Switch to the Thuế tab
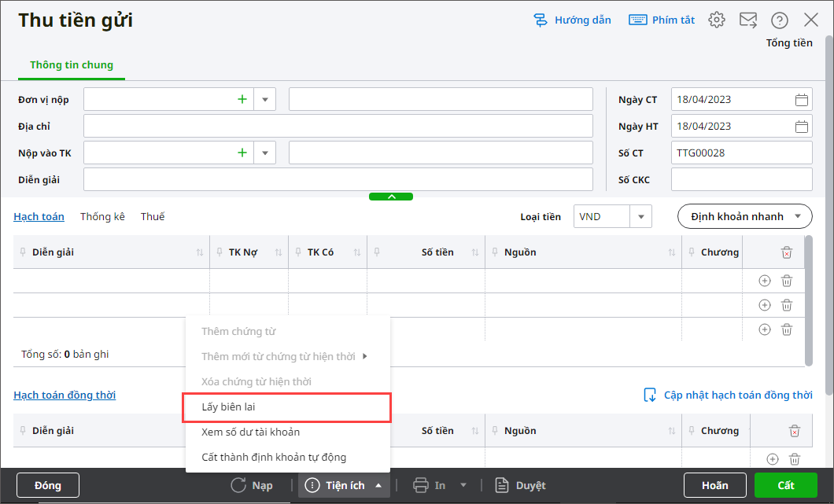The width and height of the screenshot is (834, 504). (x=153, y=216)
